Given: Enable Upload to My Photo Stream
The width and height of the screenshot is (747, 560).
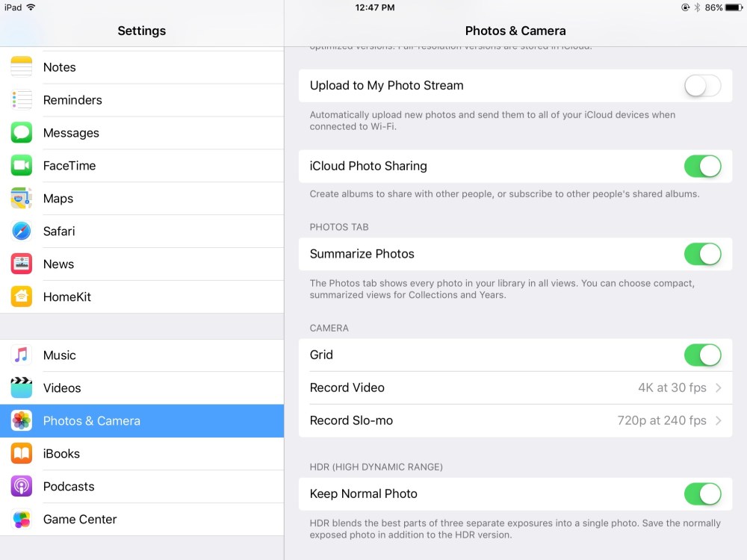Looking at the screenshot, I should coord(702,86).
